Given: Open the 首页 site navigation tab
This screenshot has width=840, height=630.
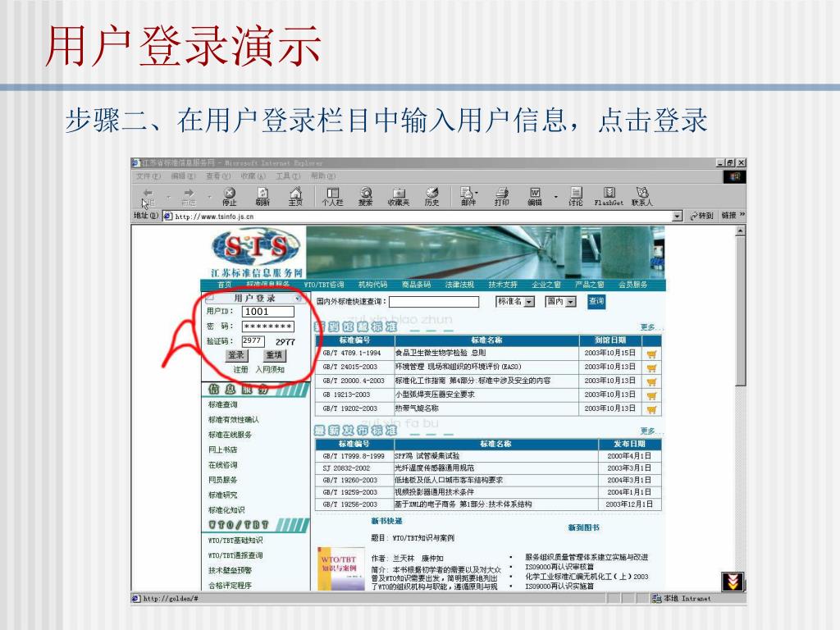Looking at the screenshot, I should tap(225, 285).
